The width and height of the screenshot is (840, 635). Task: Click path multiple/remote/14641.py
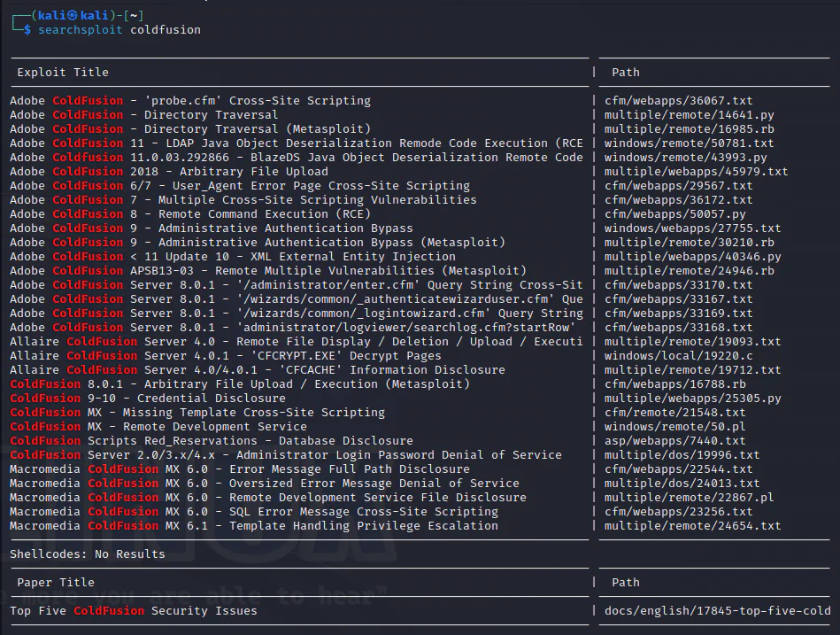point(689,114)
